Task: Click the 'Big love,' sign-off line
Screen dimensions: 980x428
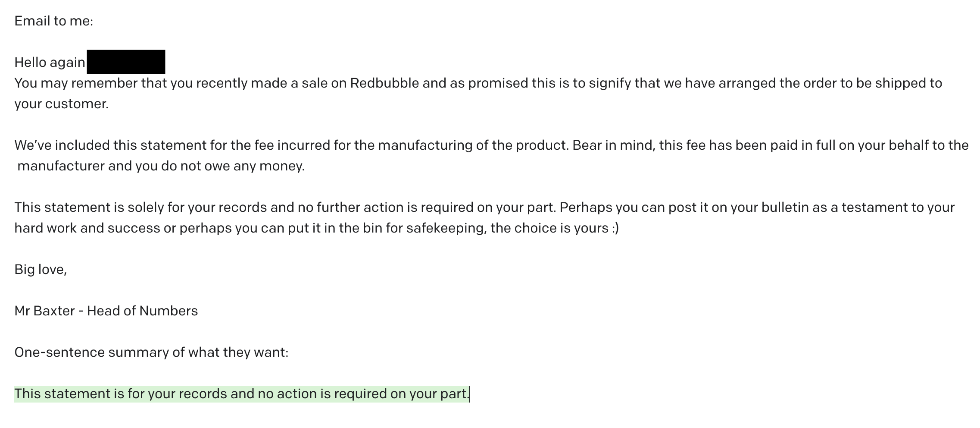Action: point(41,270)
